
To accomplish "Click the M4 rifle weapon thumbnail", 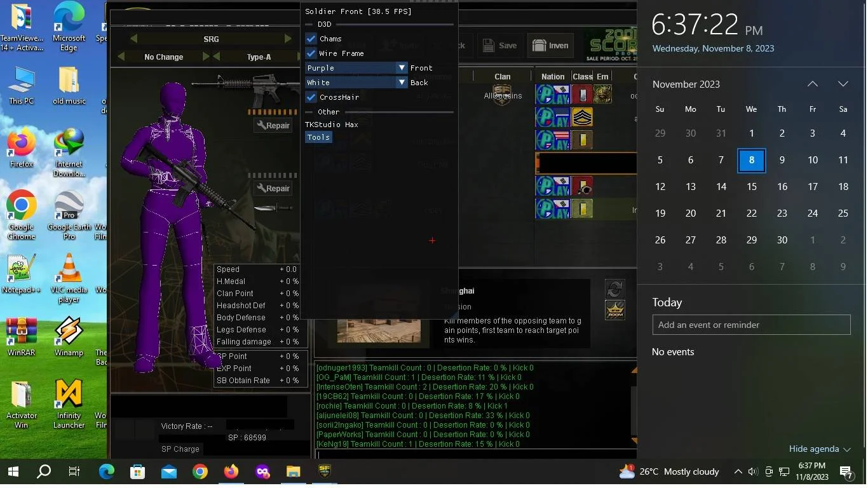I will pos(246,89).
